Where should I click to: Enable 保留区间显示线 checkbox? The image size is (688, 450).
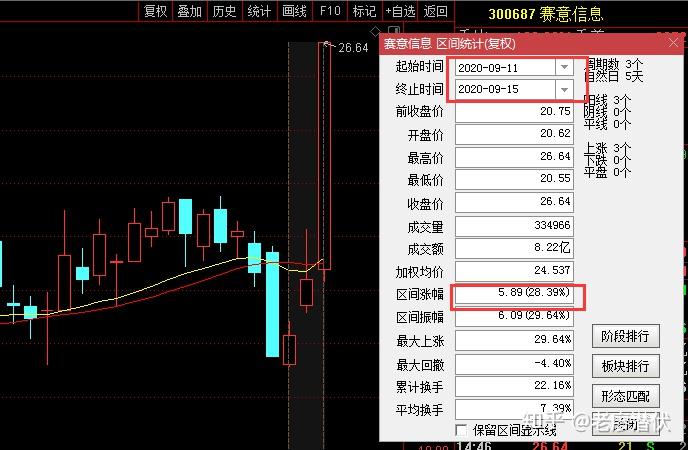click(x=461, y=430)
